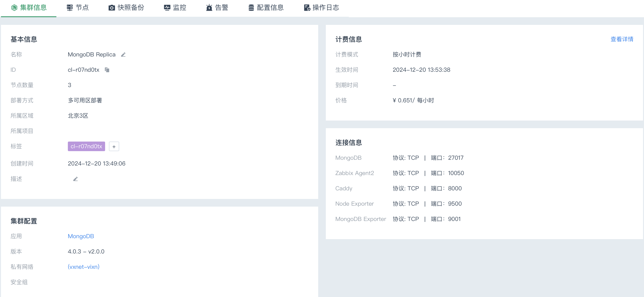Click the price ¥ 0.651/ 每小时
This screenshot has height=297, width=644.
coord(413,100)
